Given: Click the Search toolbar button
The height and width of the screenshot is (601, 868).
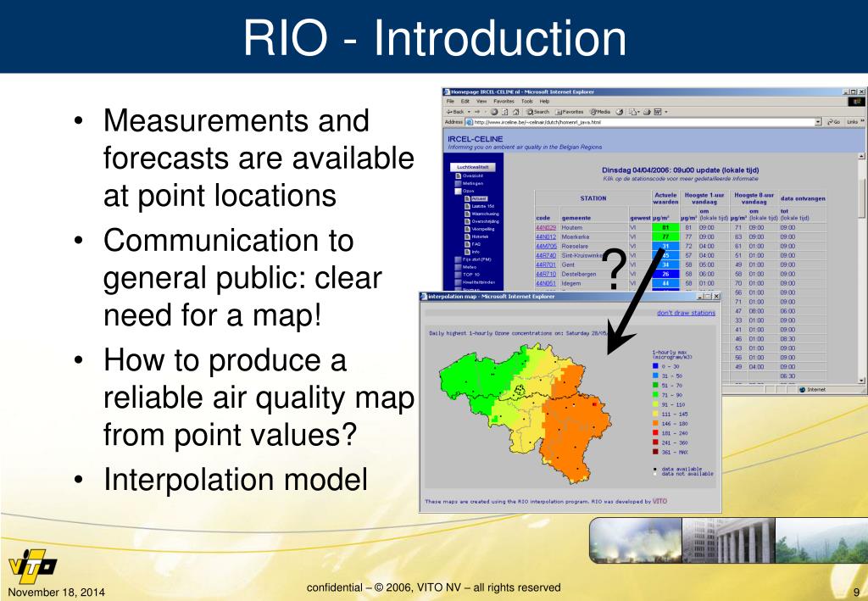Looking at the screenshot, I should [537, 112].
